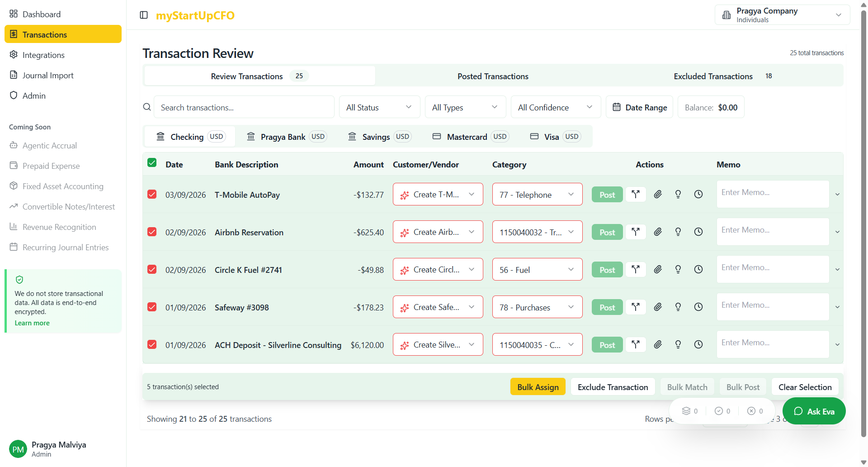Open the All Status filter dropdown
This screenshot has height=467, width=868.
[x=379, y=107]
